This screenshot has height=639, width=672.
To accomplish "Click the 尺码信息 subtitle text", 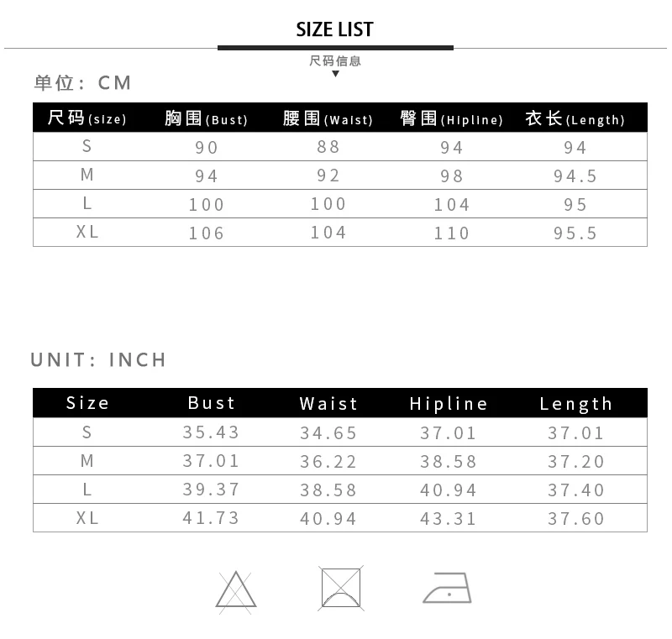I will click(335, 60).
